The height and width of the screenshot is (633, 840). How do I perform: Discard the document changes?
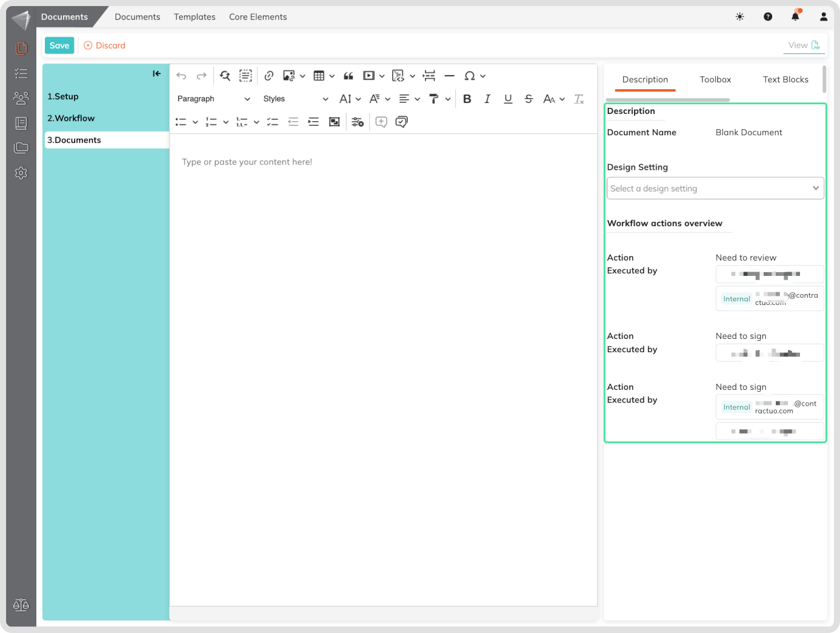tap(105, 45)
